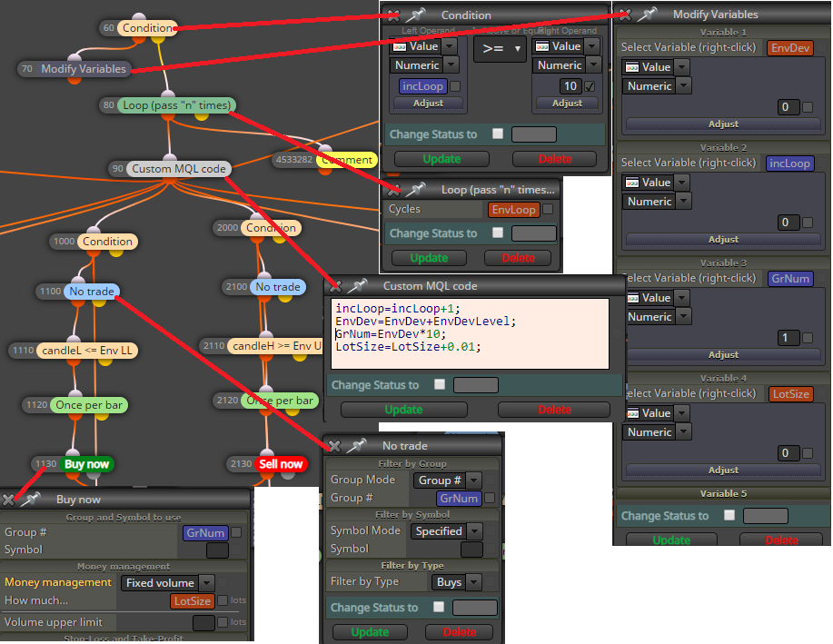Select the Buy now node 1130
This screenshot has width=833, height=644.
click(x=86, y=464)
